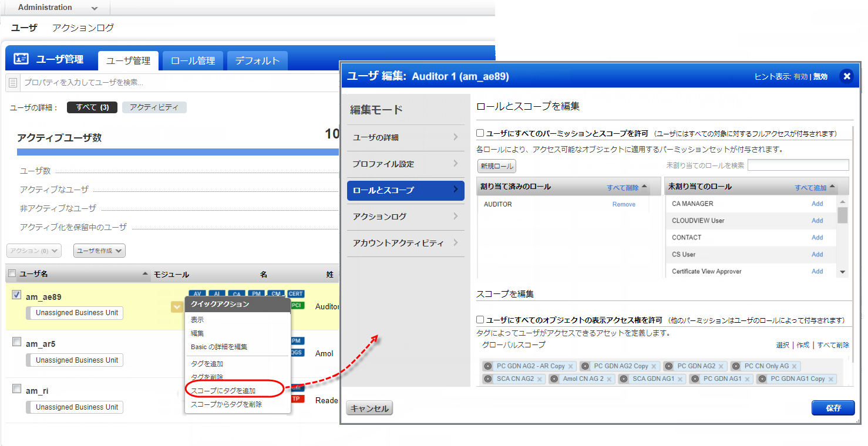Viewport: 868px width, 446px height.
Task: Click the unassigned roles scrollbar up arrow
Action: point(842,201)
